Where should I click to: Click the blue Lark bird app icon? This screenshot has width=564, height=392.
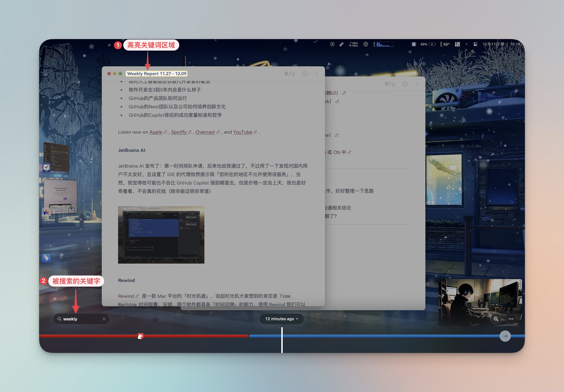coord(46,258)
